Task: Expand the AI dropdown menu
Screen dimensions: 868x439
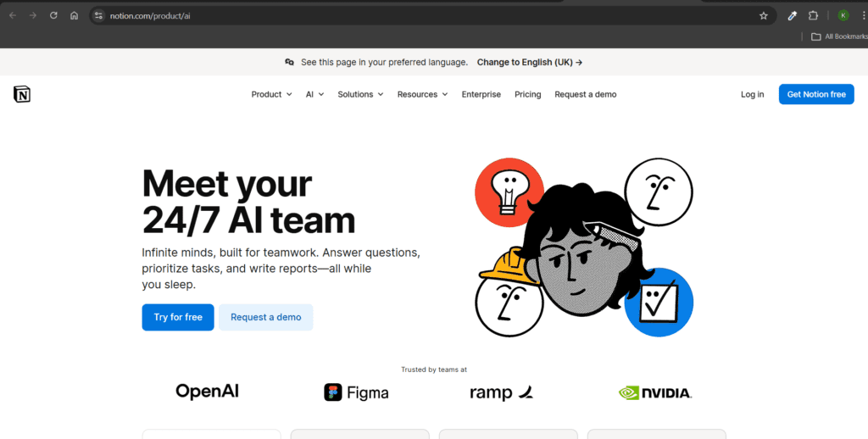Action: click(314, 94)
